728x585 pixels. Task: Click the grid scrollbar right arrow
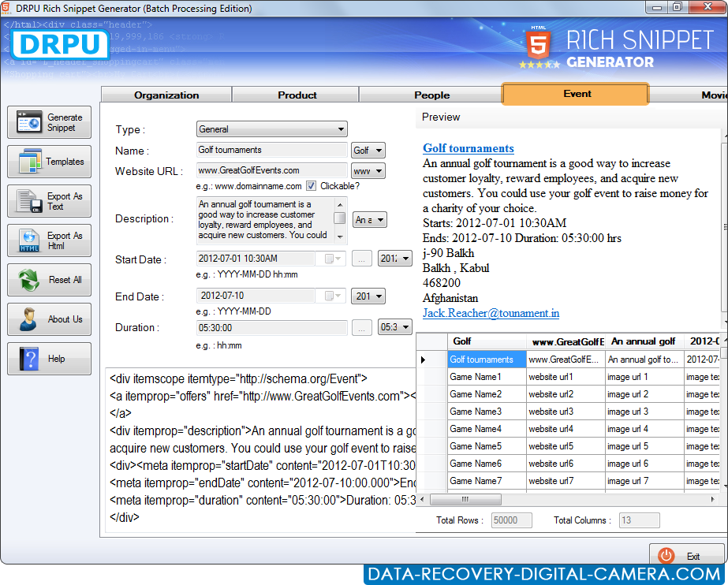point(713,499)
